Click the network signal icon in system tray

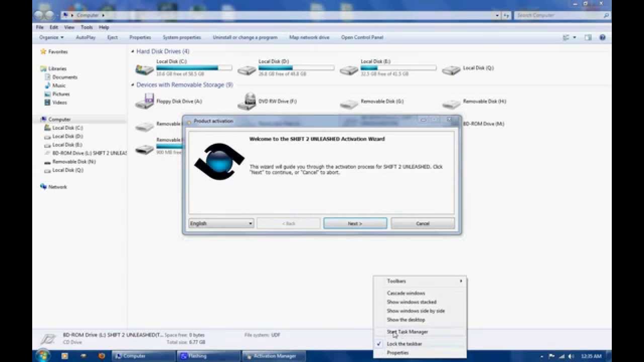562,356
